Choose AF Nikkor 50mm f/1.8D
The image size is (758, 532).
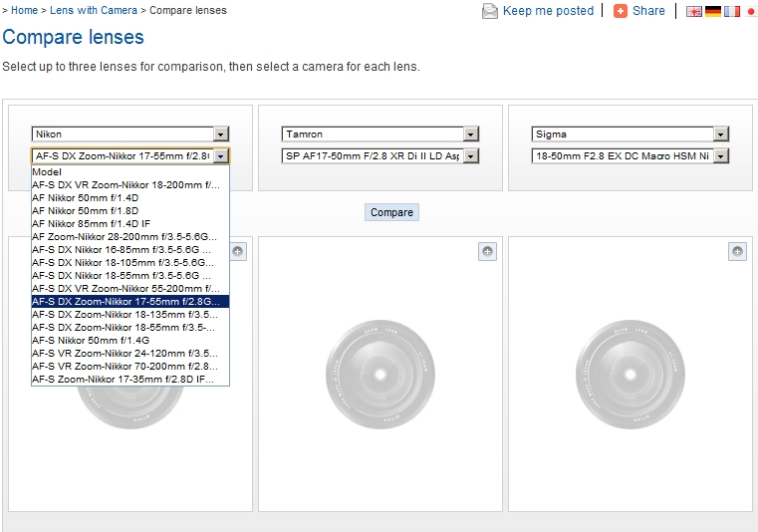(130, 211)
